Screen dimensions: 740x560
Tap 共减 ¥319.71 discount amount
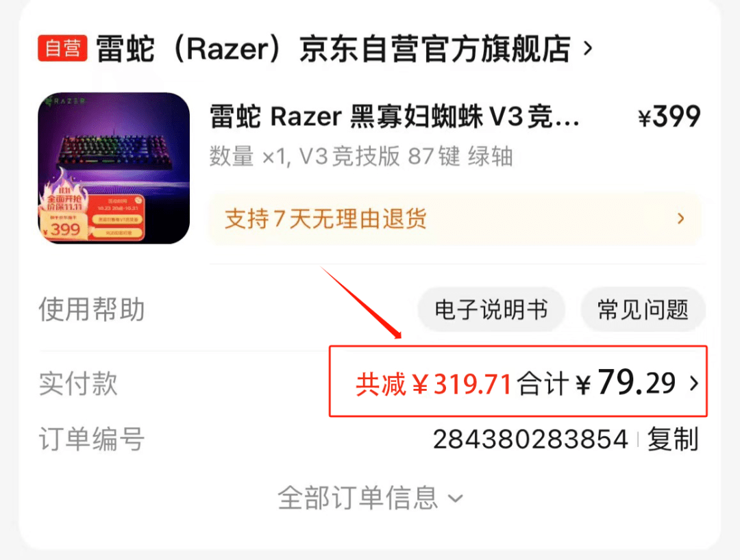point(434,383)
